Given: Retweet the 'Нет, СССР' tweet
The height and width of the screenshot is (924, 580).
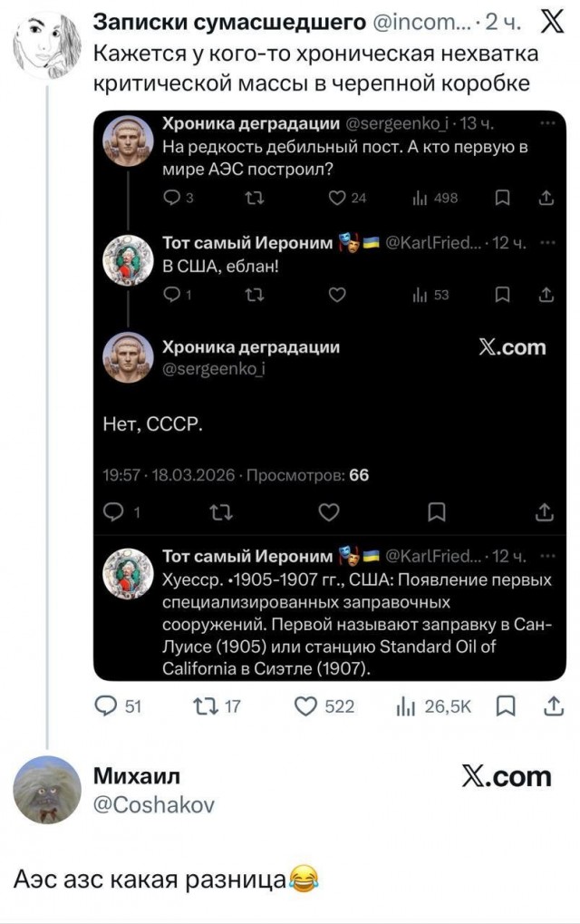Looking at the screenshot, I should click(x=217, y=511).
